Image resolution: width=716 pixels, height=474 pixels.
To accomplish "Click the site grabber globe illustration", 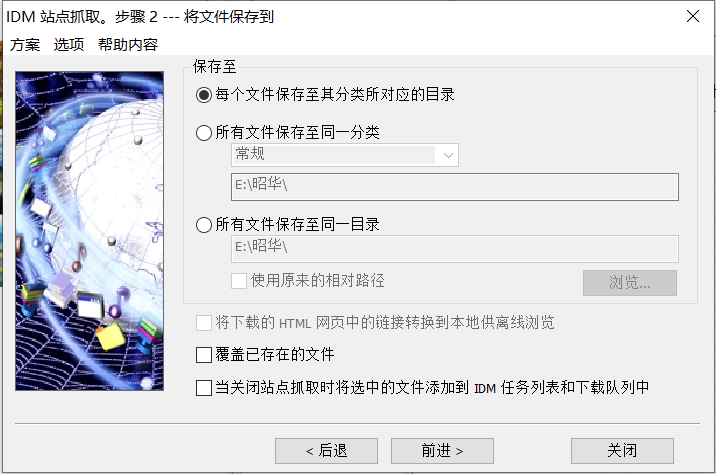I will tap(90, 231).
